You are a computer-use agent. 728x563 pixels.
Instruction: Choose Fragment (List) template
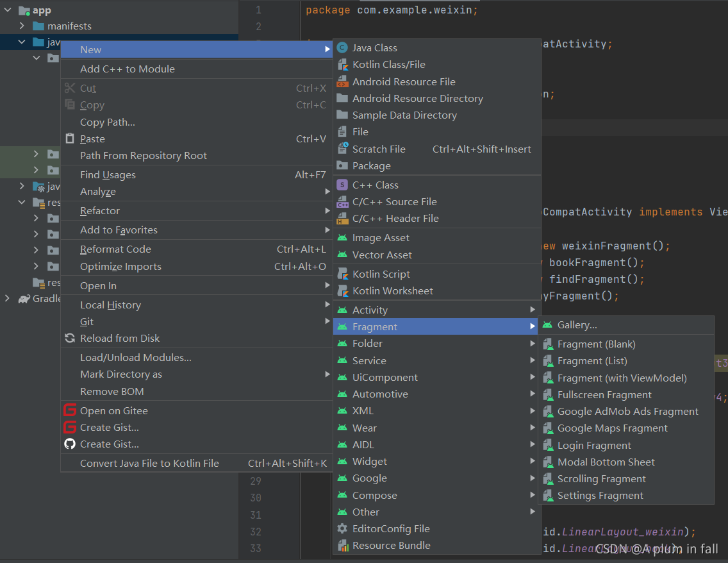coord(626,361)
